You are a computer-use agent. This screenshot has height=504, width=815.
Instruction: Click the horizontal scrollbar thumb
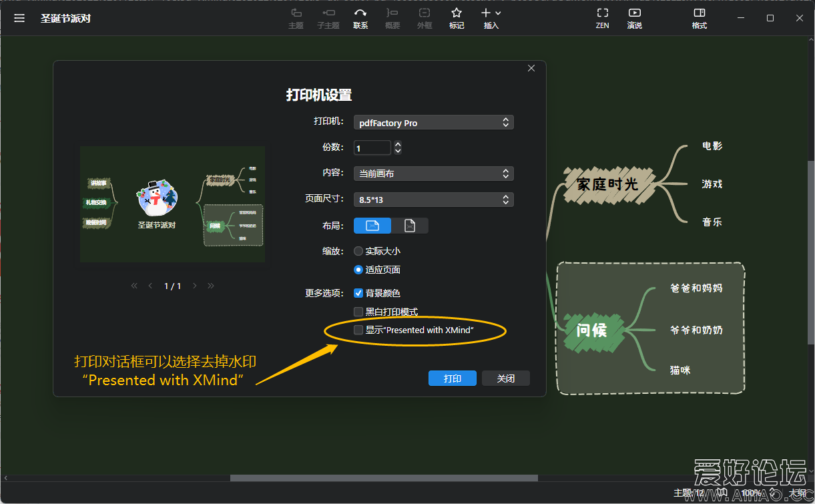[384, 478]
